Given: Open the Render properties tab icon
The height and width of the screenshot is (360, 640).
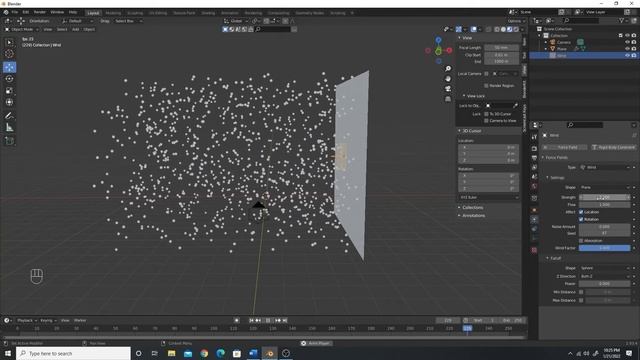Looking at the screenshot, I should (534, 148).
